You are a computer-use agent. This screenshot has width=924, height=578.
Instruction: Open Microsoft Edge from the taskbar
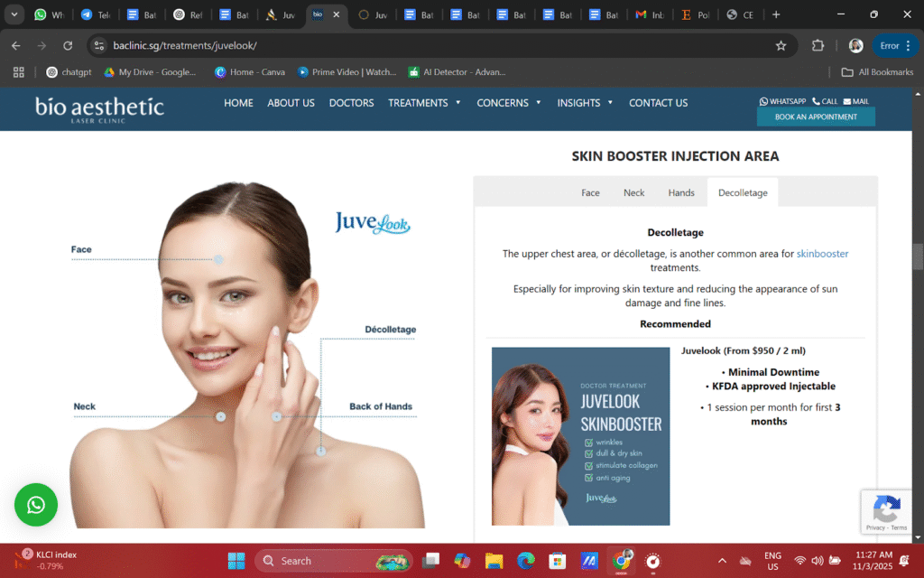[526, 560]
